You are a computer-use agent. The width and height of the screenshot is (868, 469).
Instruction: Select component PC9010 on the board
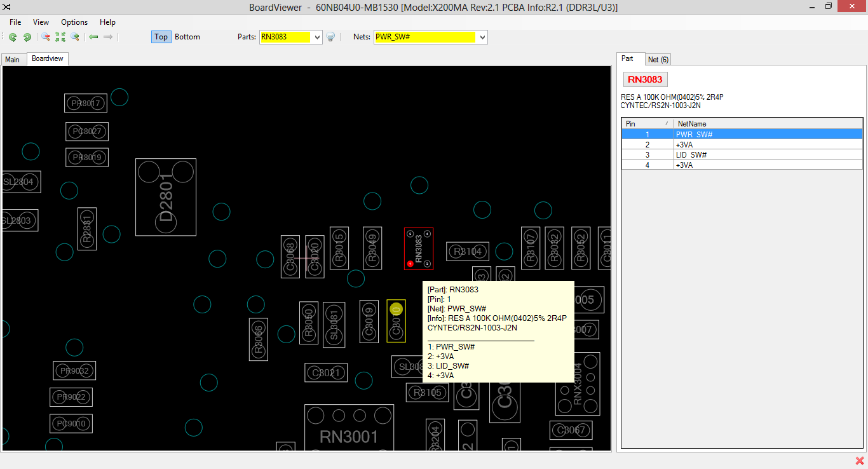(x=71, y=424)
